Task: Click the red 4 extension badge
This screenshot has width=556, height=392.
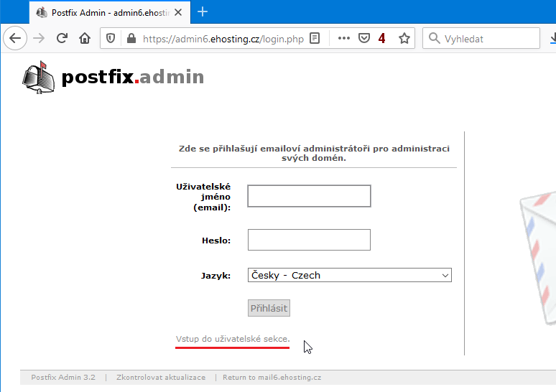Action: click(381, 38)
